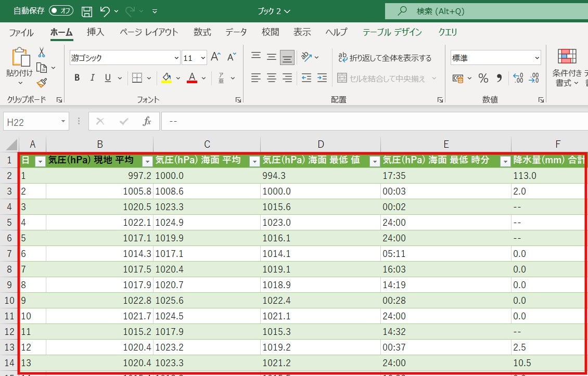The height and width of the screenshot is (376, 588).
Task: Toggle 自動保存 AutoSave on
Action: coord(60,10)
